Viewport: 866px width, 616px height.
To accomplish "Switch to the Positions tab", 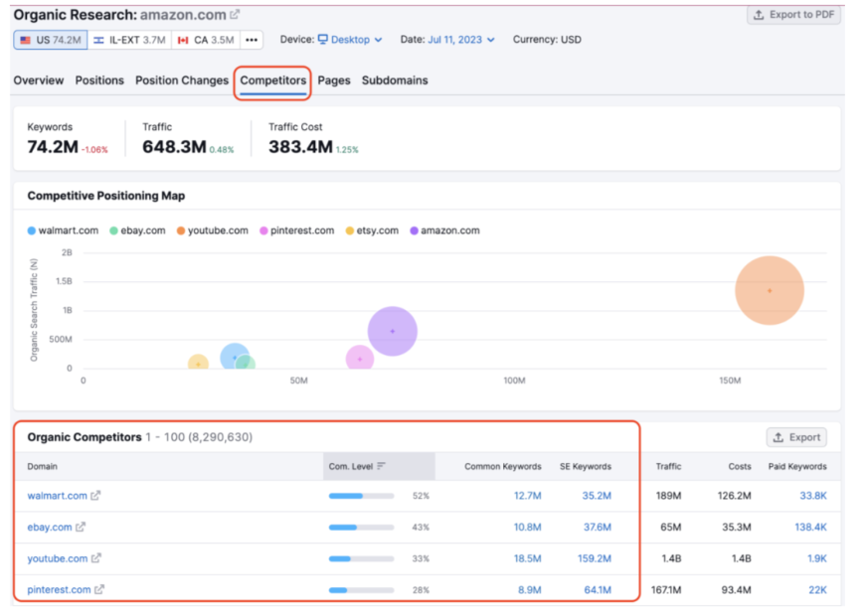I will 99,80.
